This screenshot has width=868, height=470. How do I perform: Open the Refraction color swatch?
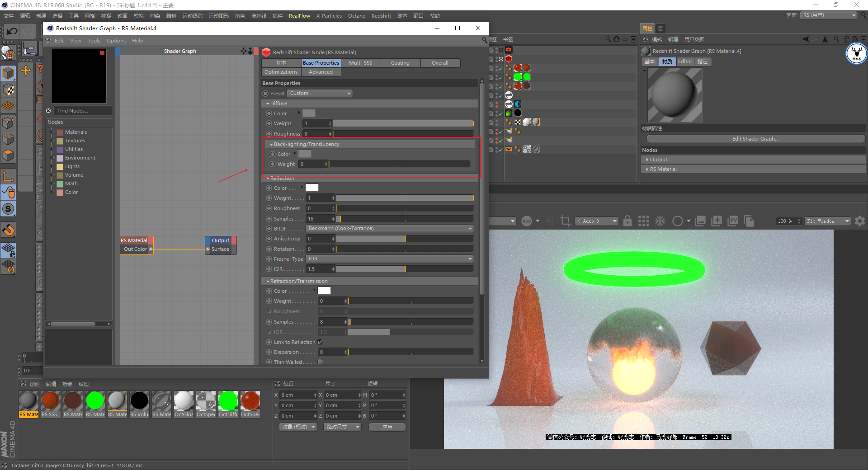click(324, 291)
